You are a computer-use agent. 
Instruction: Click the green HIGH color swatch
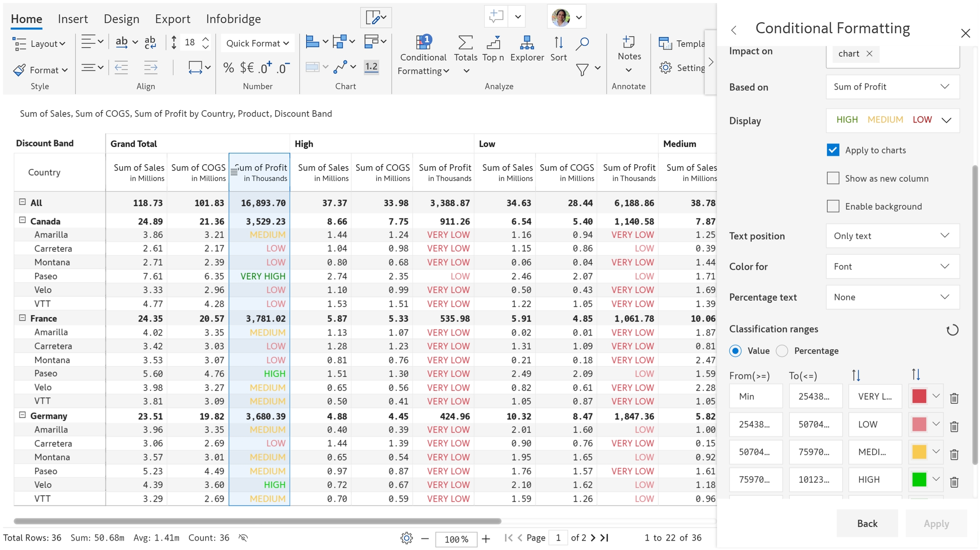(919, 479)
